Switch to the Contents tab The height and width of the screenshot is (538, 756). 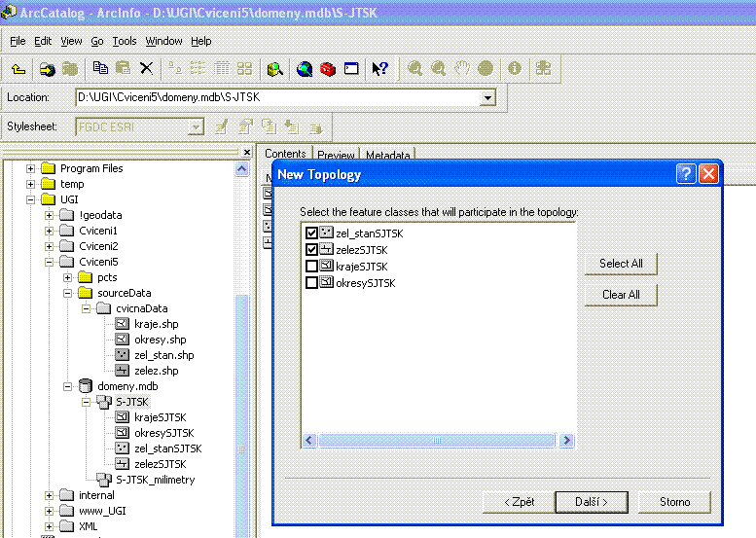(x=285, y=154)
